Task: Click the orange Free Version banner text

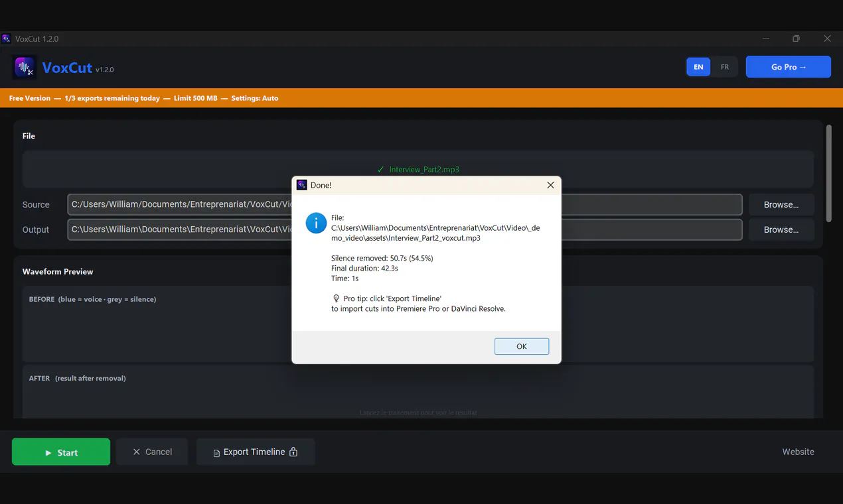Action: tap(143, 98)
